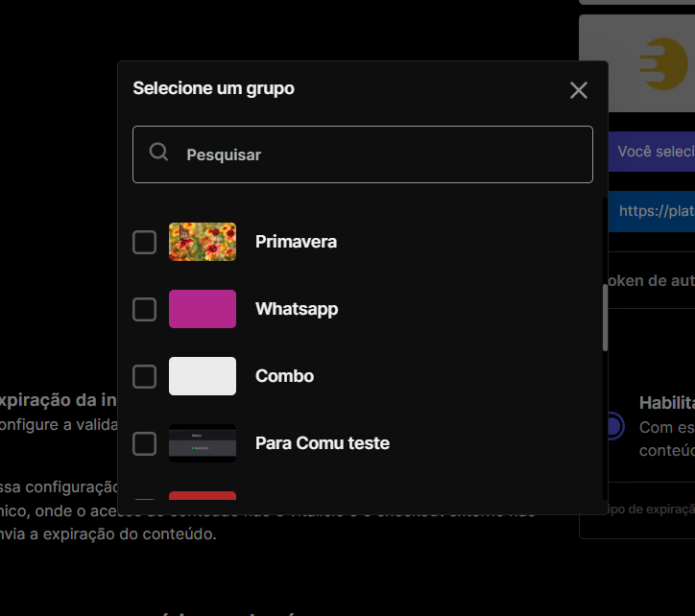Image resolution: width=695 pixels, height=616 pixels.
Task: Click the white Combo group thumbnail
Action: pos(203,376)
